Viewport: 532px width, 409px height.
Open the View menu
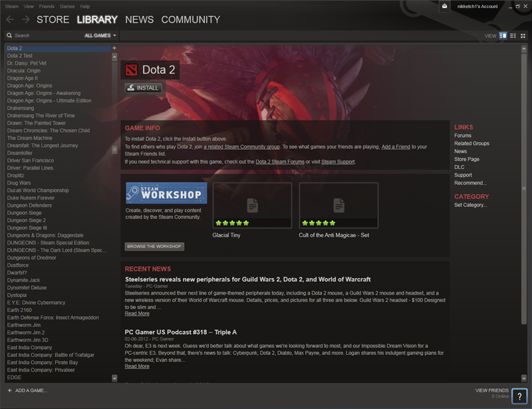[29, 7]
